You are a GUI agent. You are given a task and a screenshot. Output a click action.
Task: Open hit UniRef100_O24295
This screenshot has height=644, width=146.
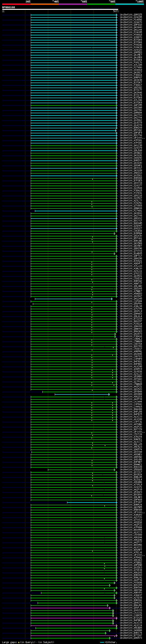tap(131, 17)
